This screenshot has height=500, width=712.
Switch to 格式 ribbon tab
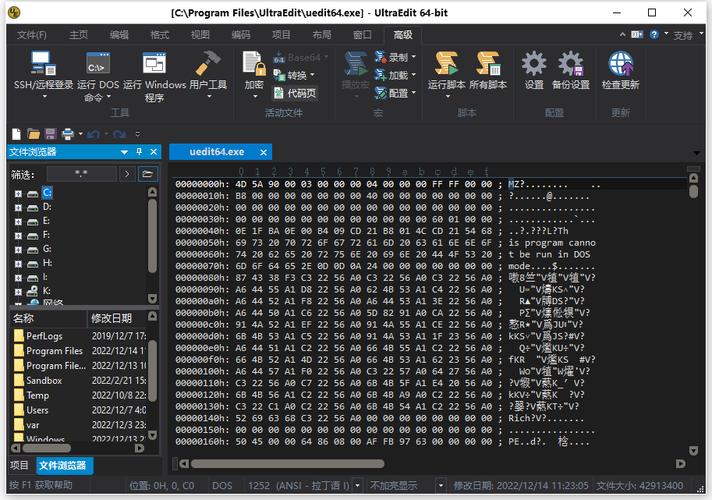click(x=160, y=35)
